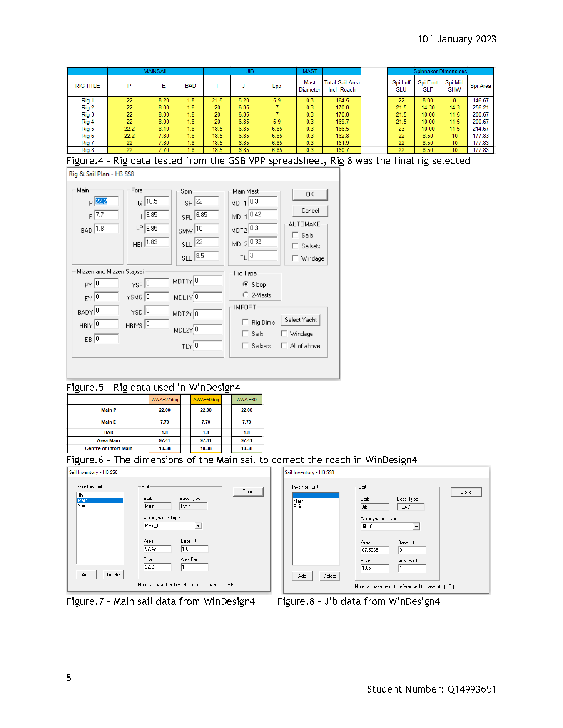The image size is (563, 728).
Task: Click the Spin SPL input field
Action: pyautogui.click(x=207, y=215)
